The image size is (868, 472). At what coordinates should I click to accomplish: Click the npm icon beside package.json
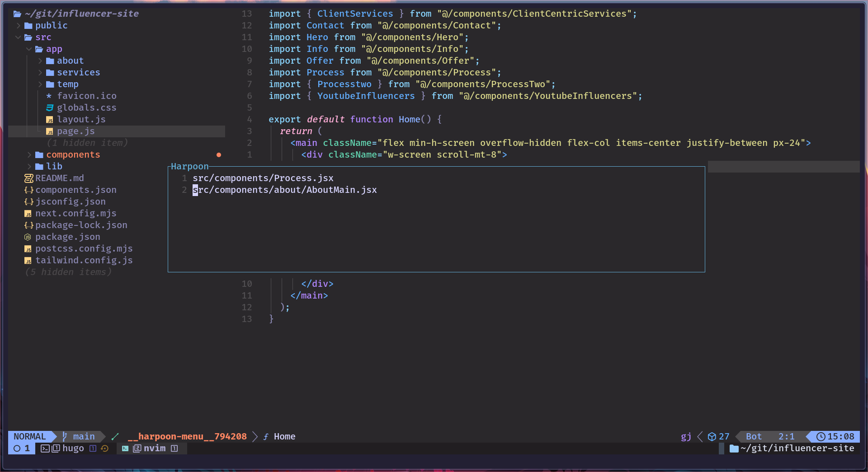(28, 237)
